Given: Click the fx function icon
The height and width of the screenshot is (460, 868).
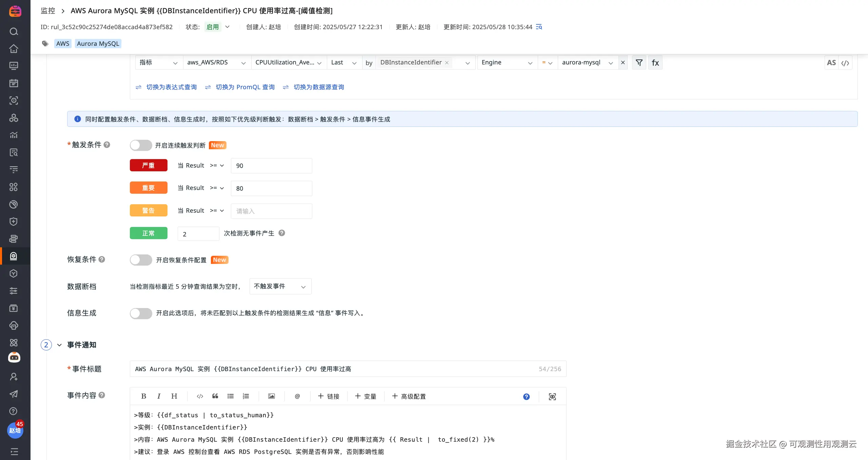Looking at the screenshot, I should point(655,62).
